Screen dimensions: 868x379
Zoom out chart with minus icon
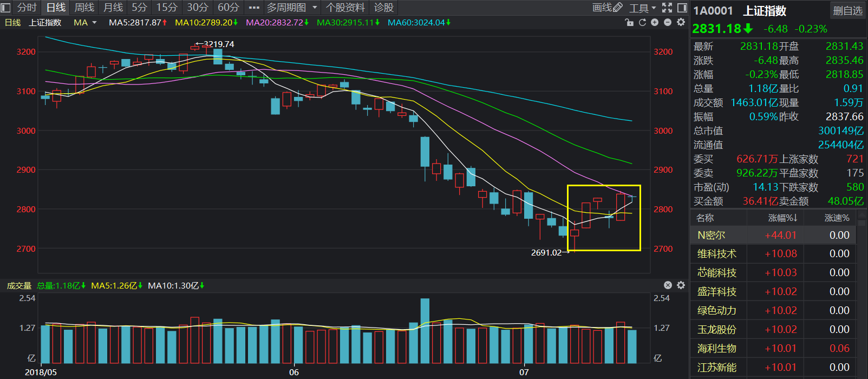coord(668,22)
